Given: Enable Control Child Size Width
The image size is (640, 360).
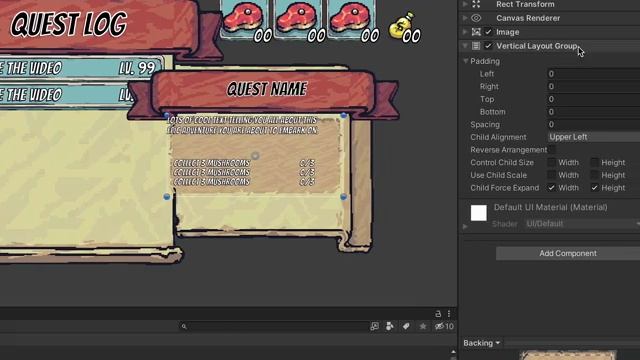Looking at the screenshot, I should pos(551,162).
